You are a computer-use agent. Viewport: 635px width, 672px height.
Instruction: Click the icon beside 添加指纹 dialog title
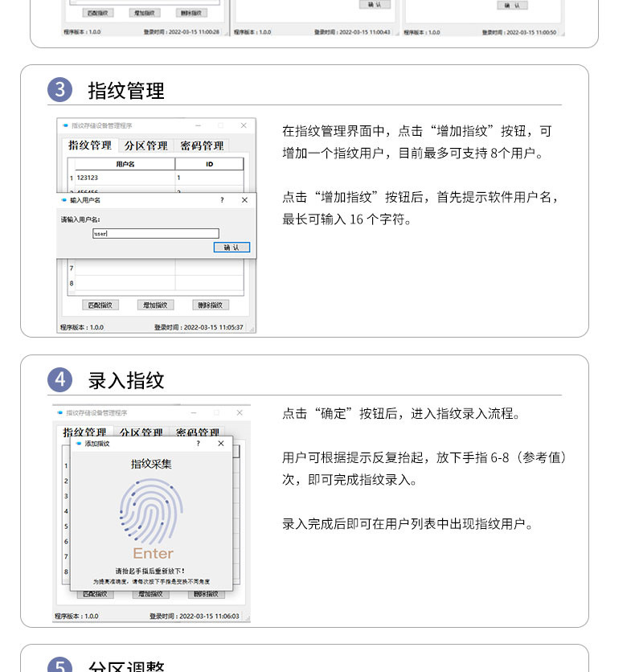(79, 444)
